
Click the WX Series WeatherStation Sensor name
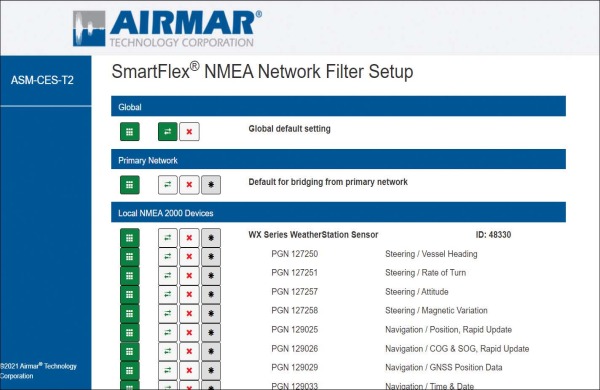313,235
